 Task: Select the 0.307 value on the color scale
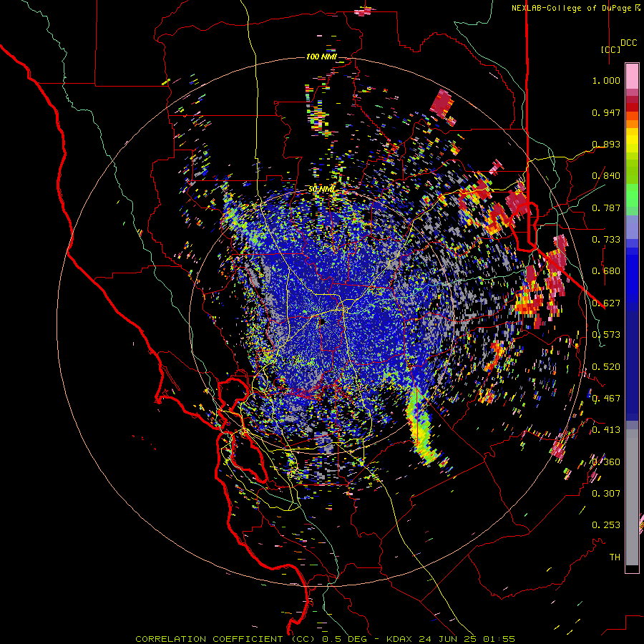[x=606, y=494]
